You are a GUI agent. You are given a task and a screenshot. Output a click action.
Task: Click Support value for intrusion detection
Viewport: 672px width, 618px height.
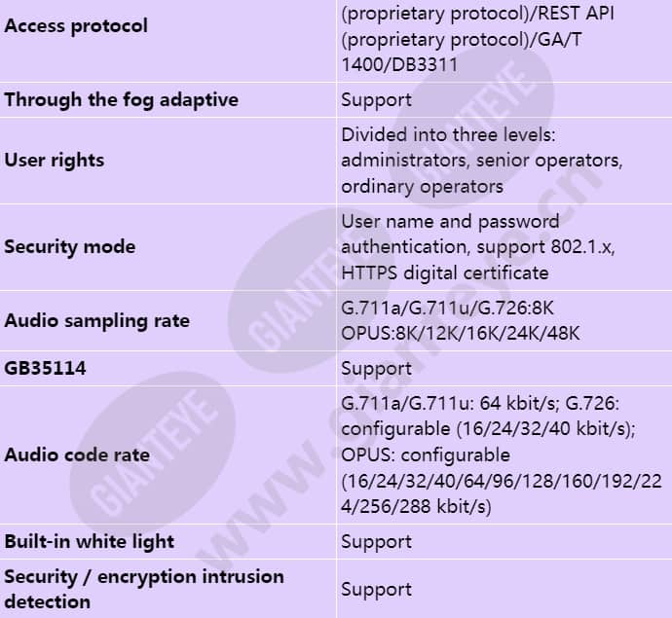pyautogui.click(x=376, y=590)
